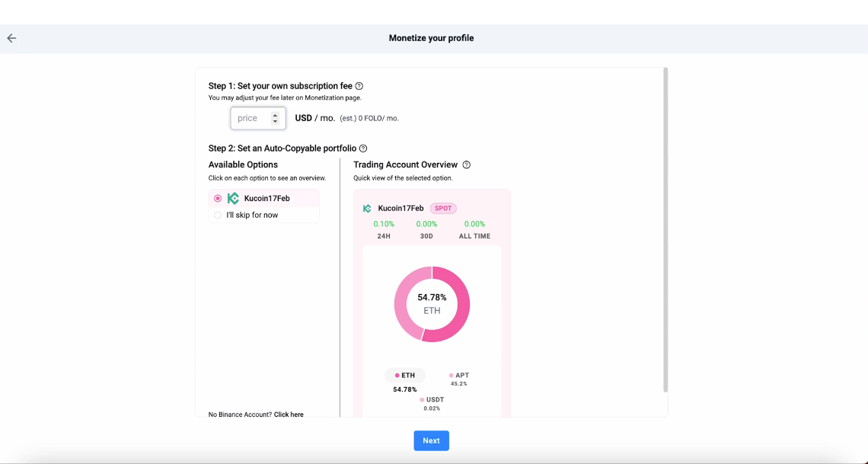Click the panel's vertical scrollbar
The image size is (868, 464).
[665, 230]
